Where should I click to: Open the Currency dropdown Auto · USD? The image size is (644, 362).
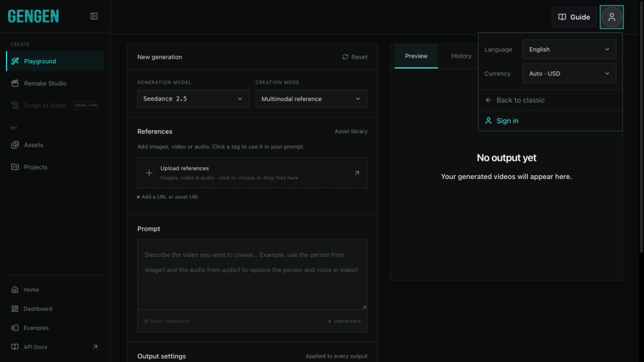tap(569, 74)
